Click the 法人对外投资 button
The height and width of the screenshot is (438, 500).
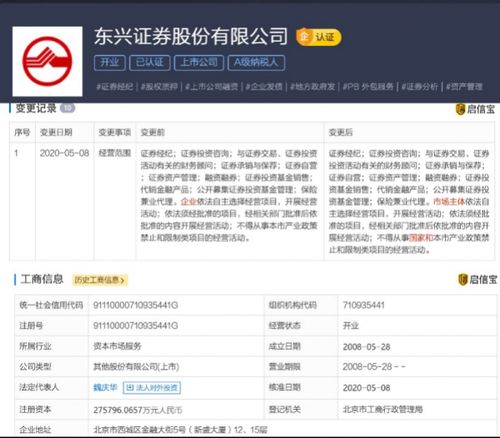[152, 388]
